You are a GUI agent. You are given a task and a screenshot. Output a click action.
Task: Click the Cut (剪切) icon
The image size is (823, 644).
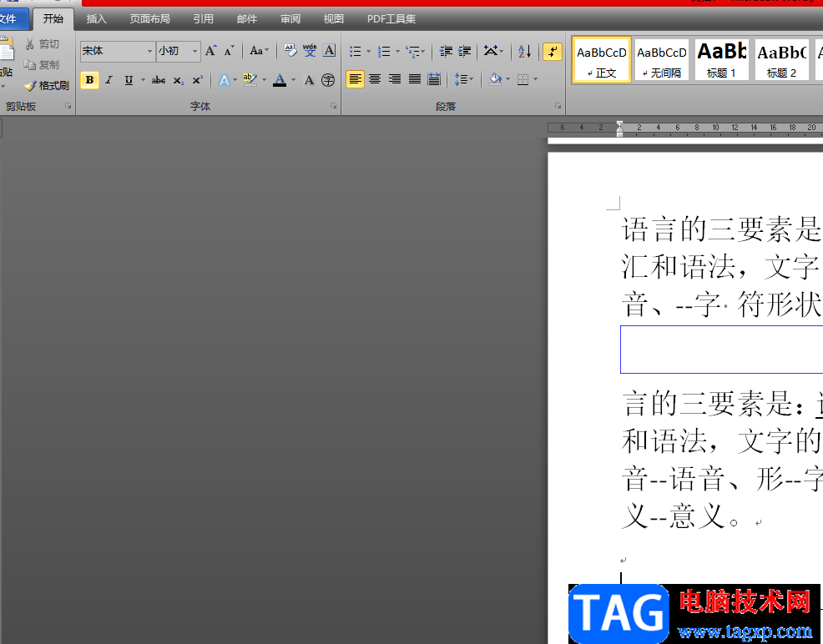click(x=29, y=44)
